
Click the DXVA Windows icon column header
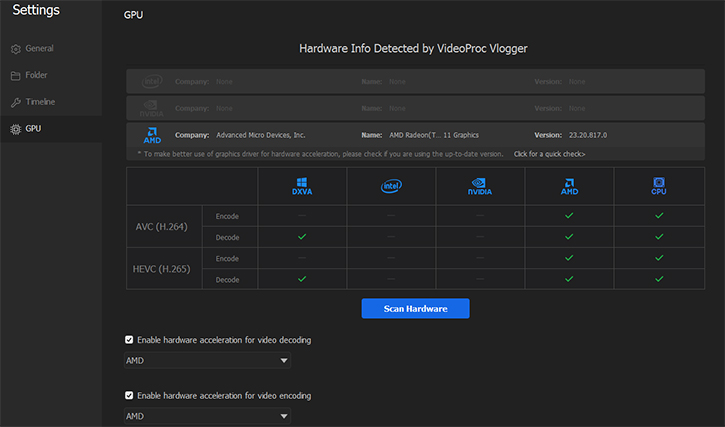click(x=302, y=186)
